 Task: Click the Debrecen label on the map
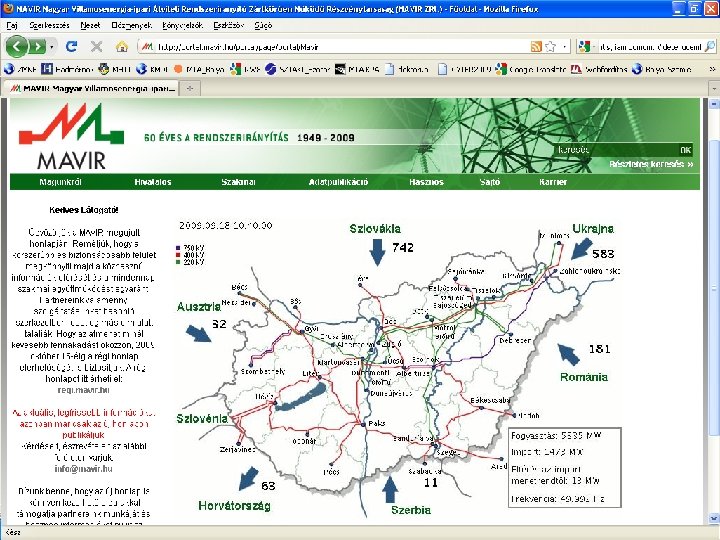click(x=515, y=341)
